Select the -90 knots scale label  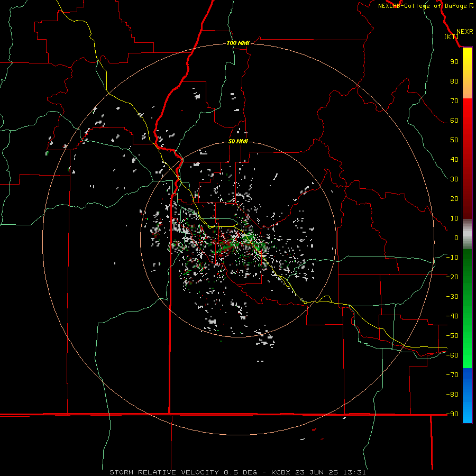pyautogui.click(x=452, y=414)
